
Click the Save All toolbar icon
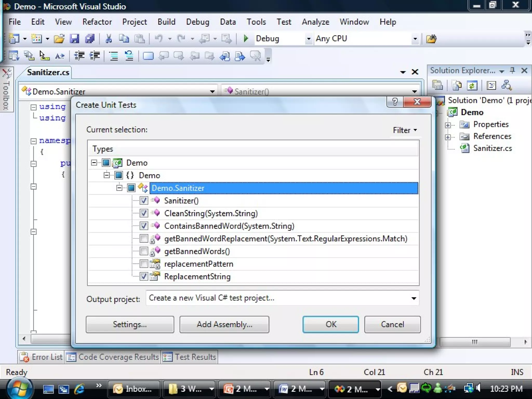(x=90, y=39)
